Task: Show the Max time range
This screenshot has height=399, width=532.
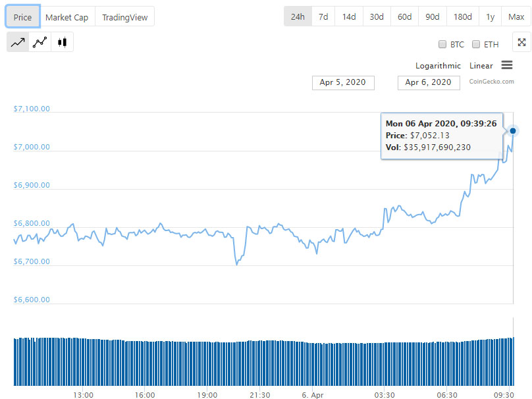Action: coord(516,16)
